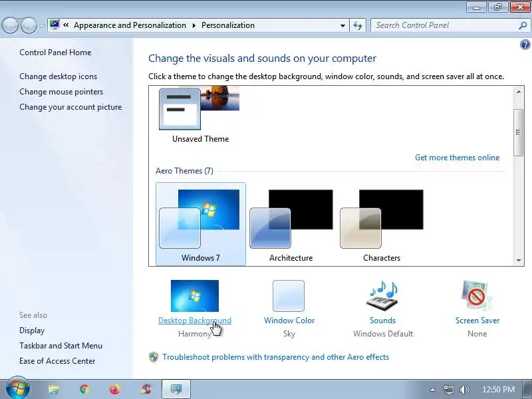Screen dimensions: 532x399
Task: Click the Personalization window taskbar button
Action: pyautogui.click(x=176, y=389)
